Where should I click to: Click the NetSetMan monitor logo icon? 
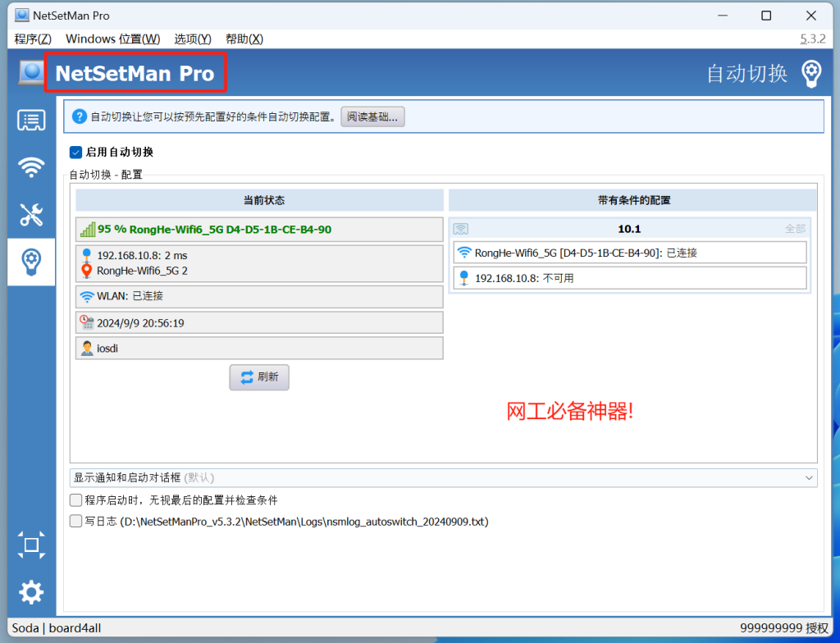32,72
